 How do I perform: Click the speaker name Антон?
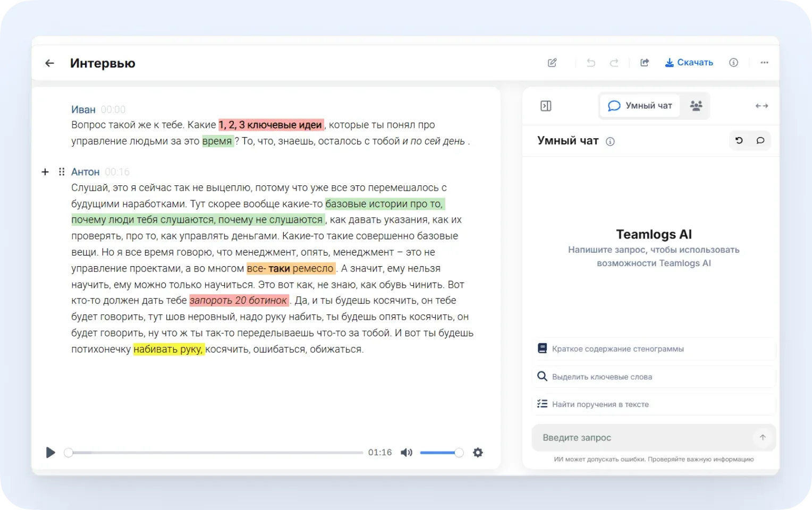[86, 172]
